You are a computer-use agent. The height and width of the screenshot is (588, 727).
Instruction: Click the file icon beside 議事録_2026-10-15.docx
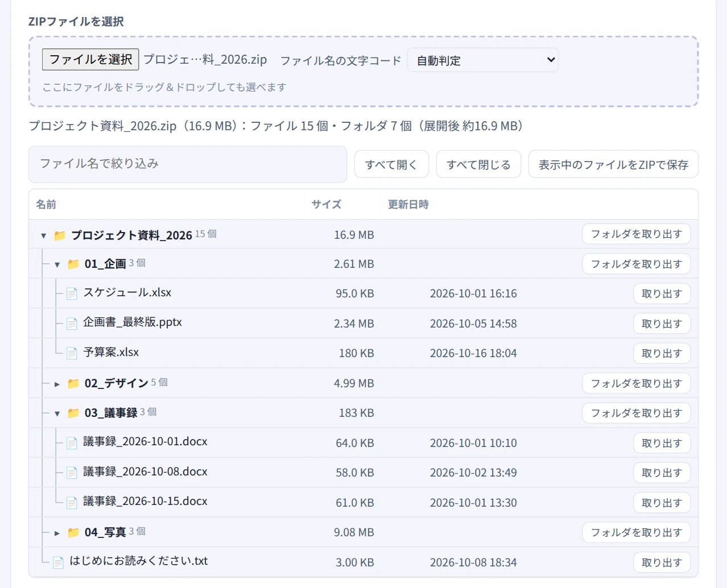72,503
